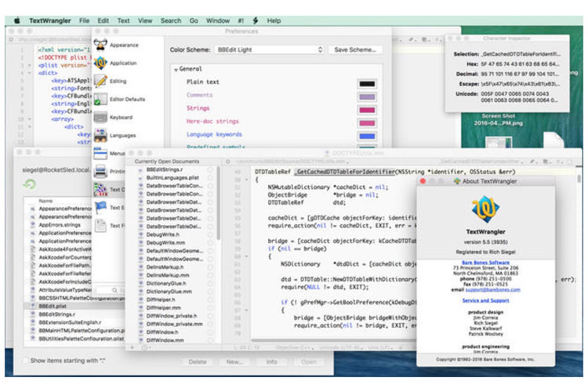Select the Application preferences icon
This screenshot has height=392, width=588.
coord(100,63)
